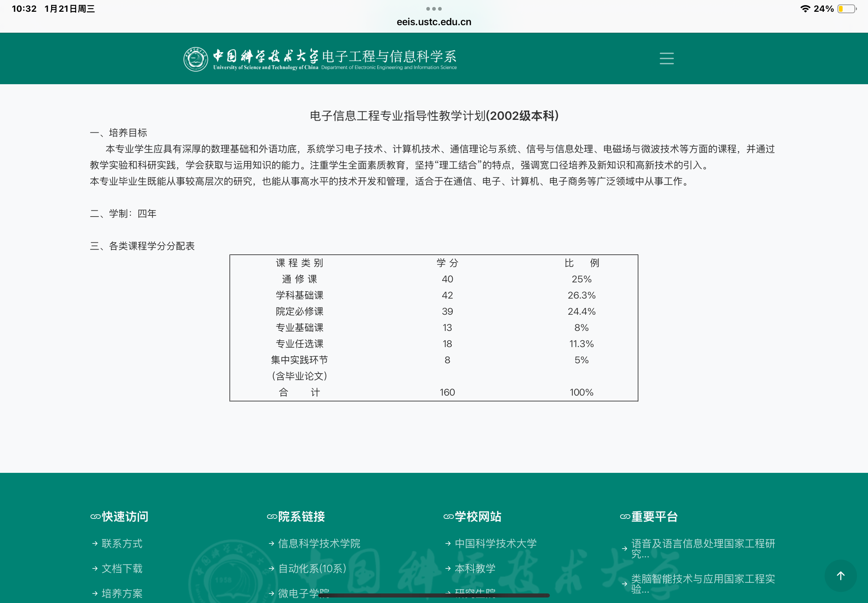Open the 文档下载 link
Screen dimensions: 868x603
(x=122, y=568)
